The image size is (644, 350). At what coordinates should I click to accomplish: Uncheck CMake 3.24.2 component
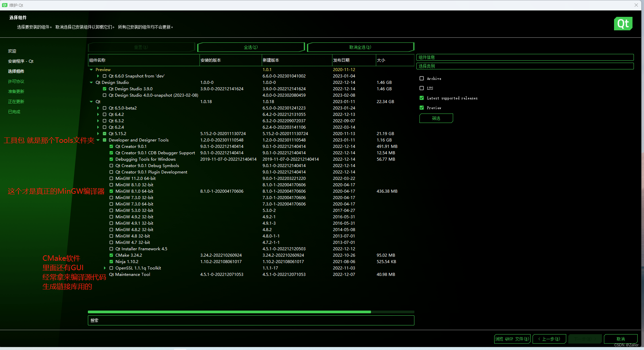(111, 255)
